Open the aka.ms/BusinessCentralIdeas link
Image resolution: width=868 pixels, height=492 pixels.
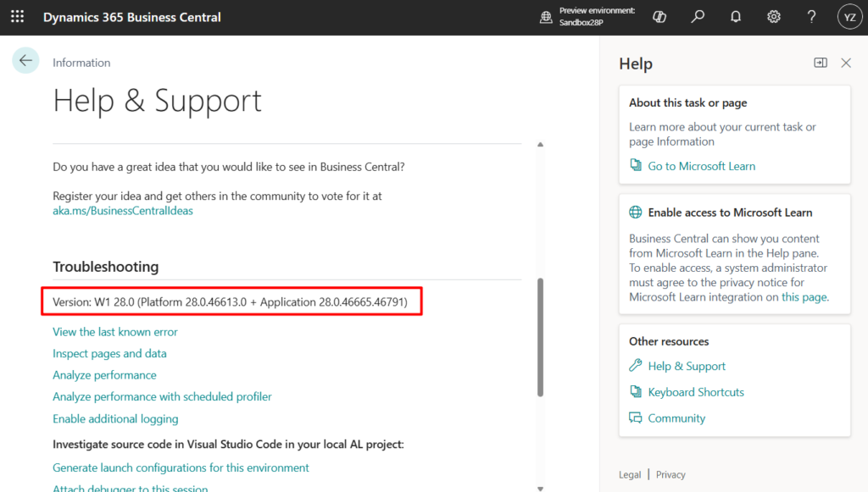(x=123, y=211)
